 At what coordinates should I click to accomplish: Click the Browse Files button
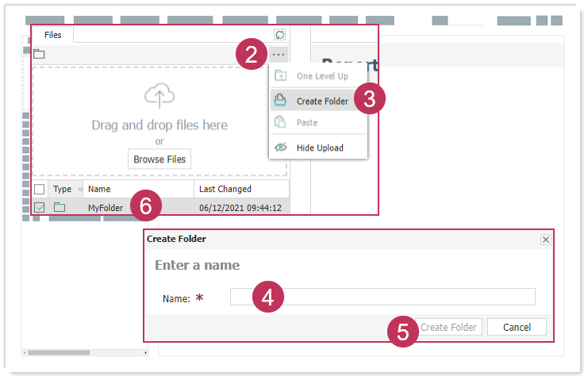159,159
